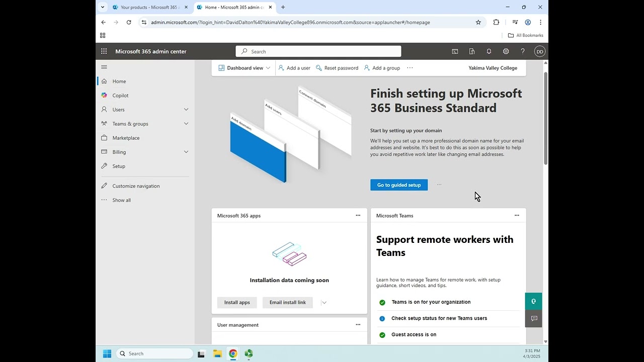Click Customize navigation link
The width and height of the screenshot is (644, 362).
(x=136, y=186)
